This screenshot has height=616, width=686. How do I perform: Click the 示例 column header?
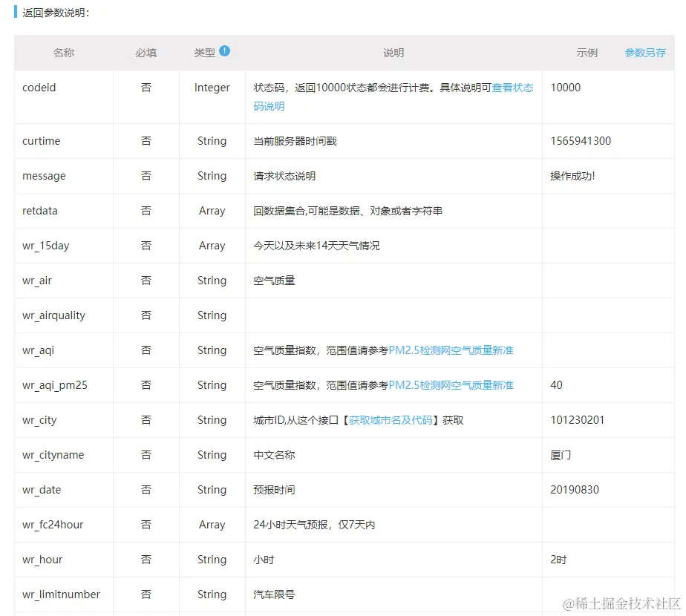[x=587, y=52]
